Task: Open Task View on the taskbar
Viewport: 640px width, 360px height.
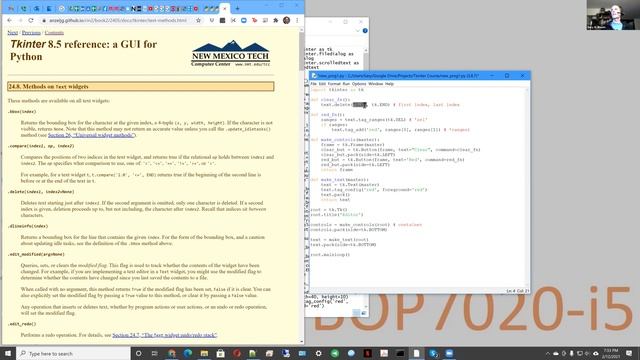Action: (x=155, y=353)
